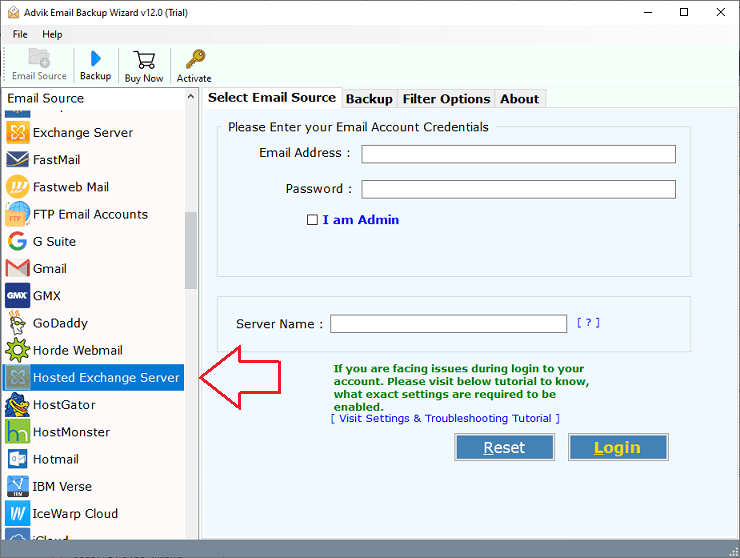Select GoDaddy label in source list
Viewport: 740px width, 558px height.
click(x=60, y=323)
